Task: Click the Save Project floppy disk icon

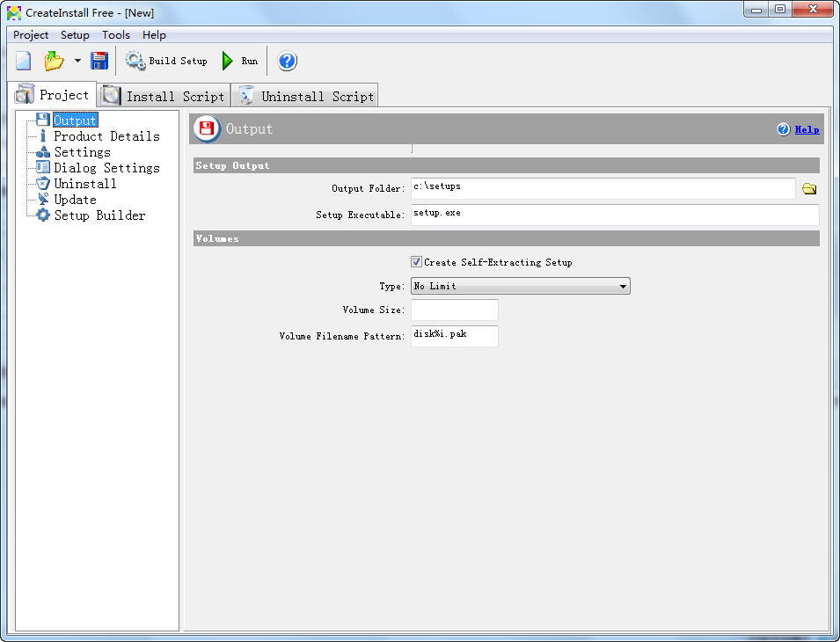Action: tap(99, 61)
